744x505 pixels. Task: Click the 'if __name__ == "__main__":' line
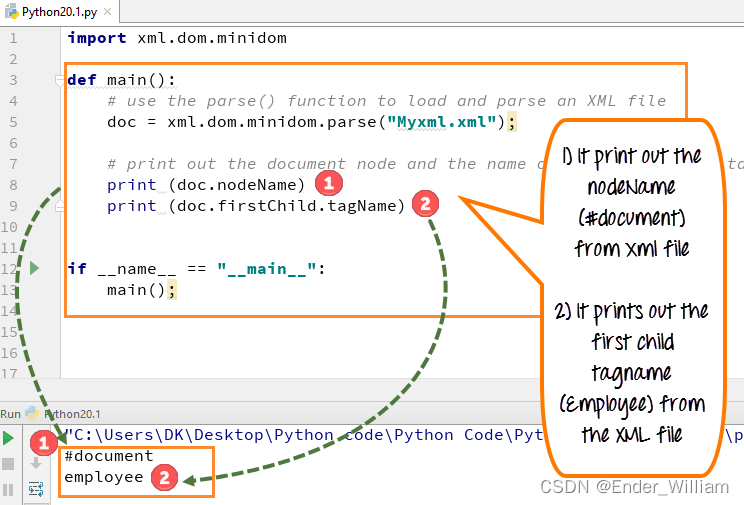point(196,269)
